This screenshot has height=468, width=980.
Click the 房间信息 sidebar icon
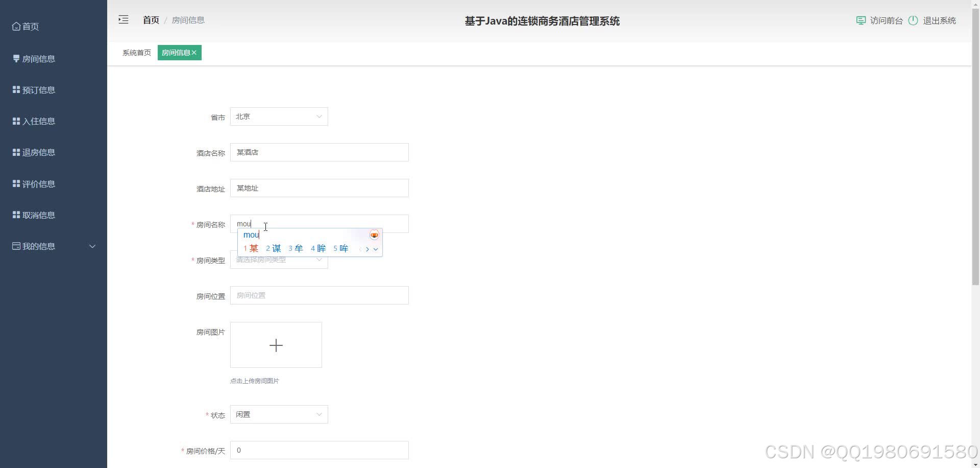pyautogui.click(x=16, y=59)
